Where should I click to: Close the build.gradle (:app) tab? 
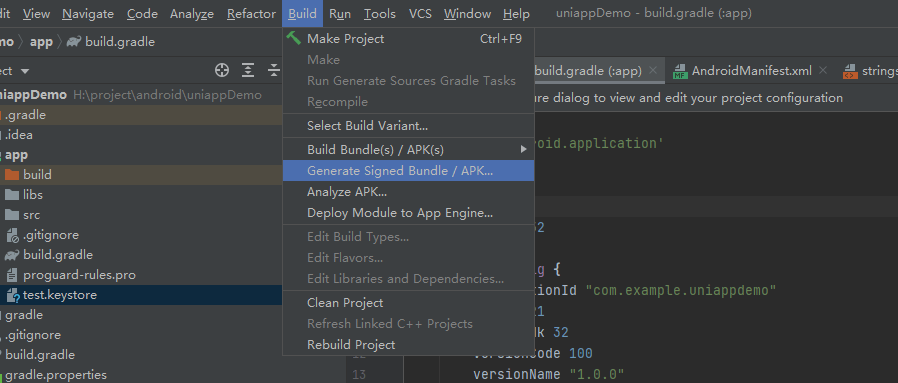tap(652, 71)
